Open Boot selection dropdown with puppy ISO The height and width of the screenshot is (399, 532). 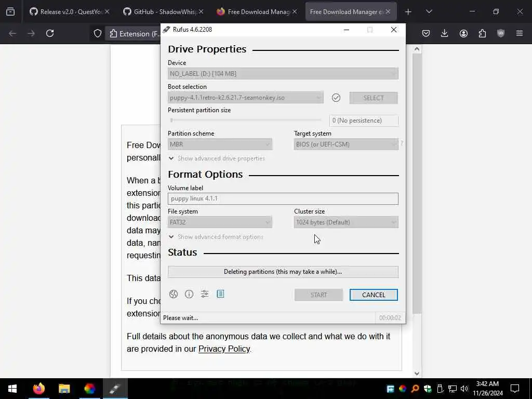point(246,98)
